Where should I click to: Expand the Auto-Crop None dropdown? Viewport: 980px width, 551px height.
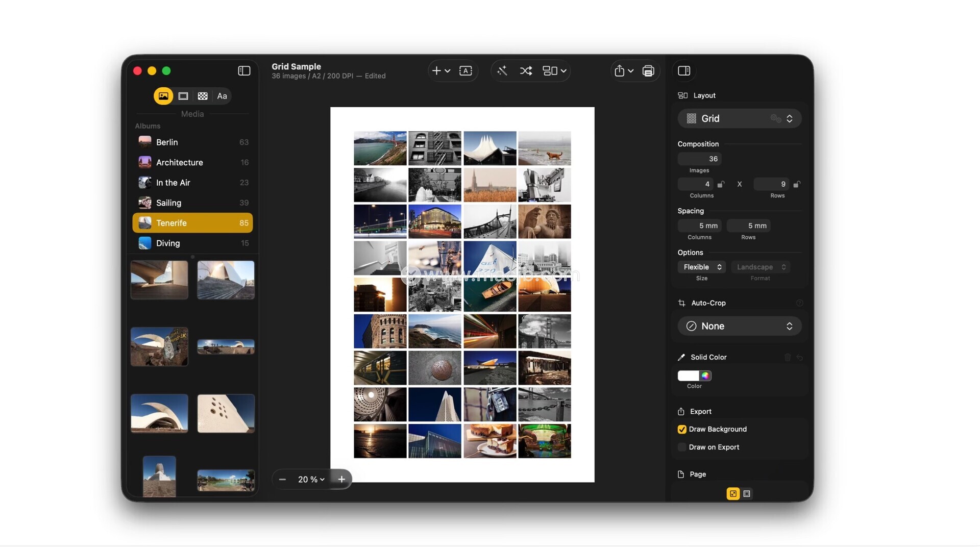pyautogui.click(x=739, y=326)
